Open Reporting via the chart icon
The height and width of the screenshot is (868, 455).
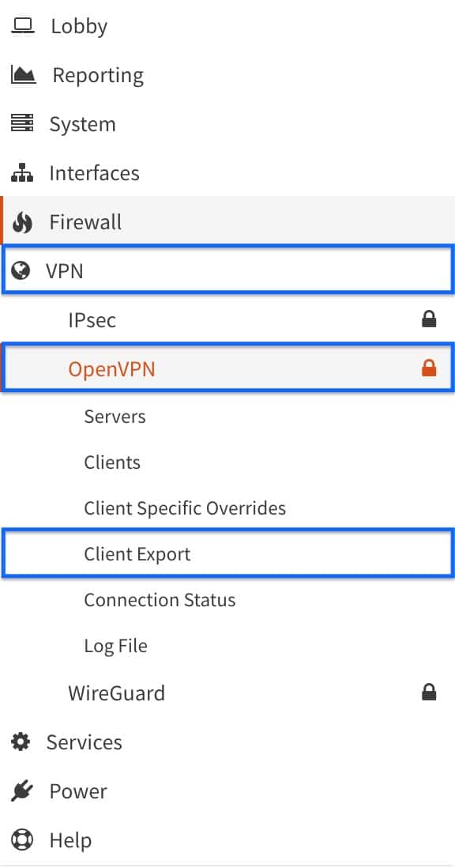pyautogui.click(x=23, y=74)
